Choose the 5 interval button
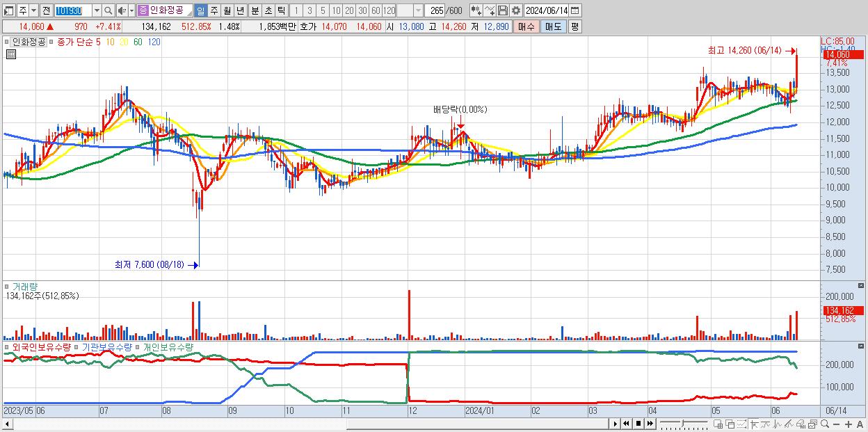This screenshot has width=868, height=432. (323, 10)
